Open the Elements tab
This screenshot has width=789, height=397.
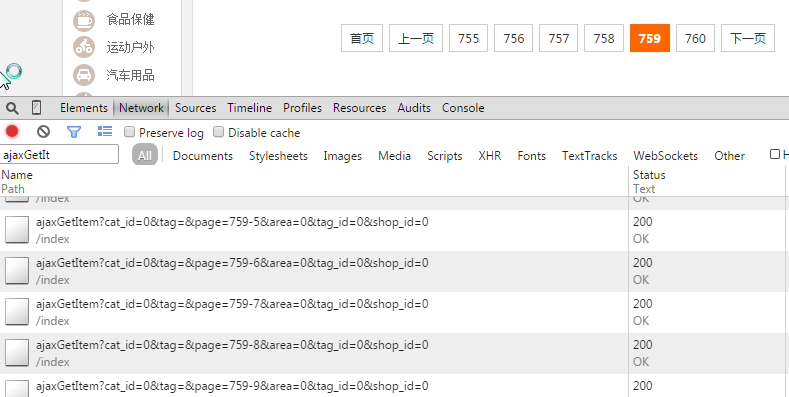point(84,108)
